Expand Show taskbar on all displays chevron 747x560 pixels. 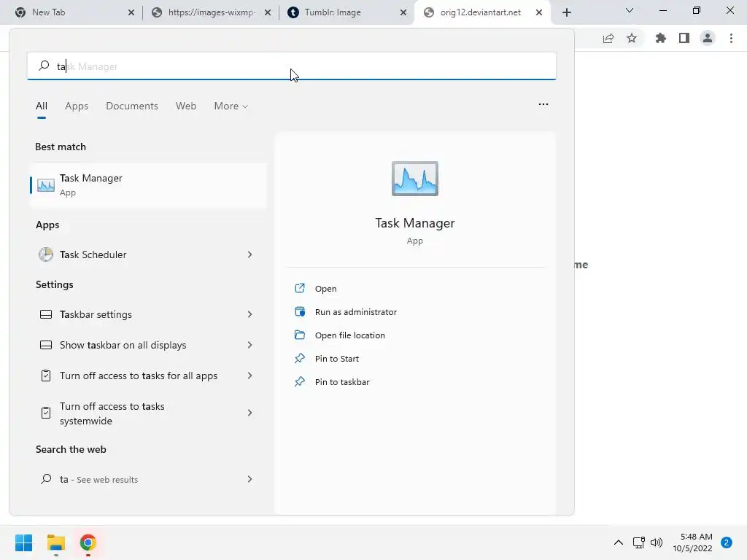click(249, 345)
